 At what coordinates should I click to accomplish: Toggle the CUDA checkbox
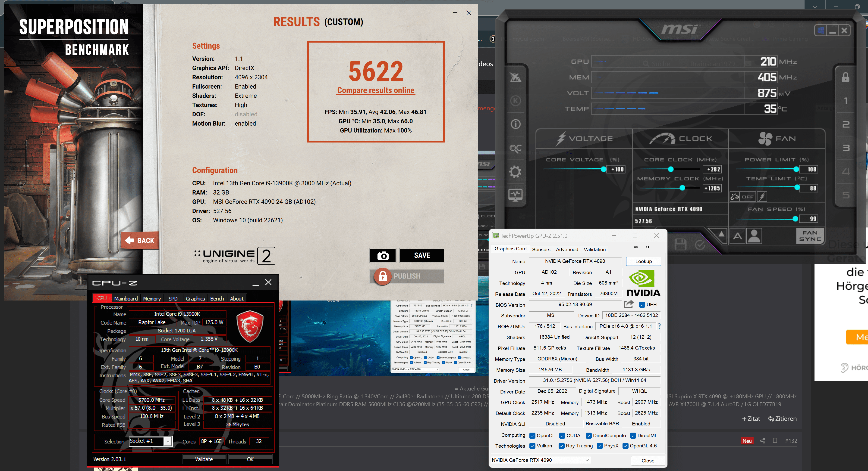pyautogui.click(x=562, y=435)
